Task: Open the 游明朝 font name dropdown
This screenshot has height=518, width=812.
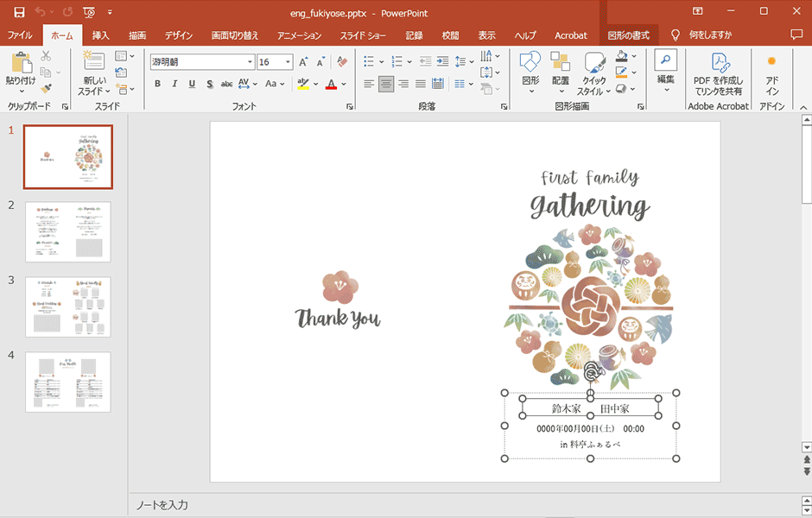Action: pos(250,62)
